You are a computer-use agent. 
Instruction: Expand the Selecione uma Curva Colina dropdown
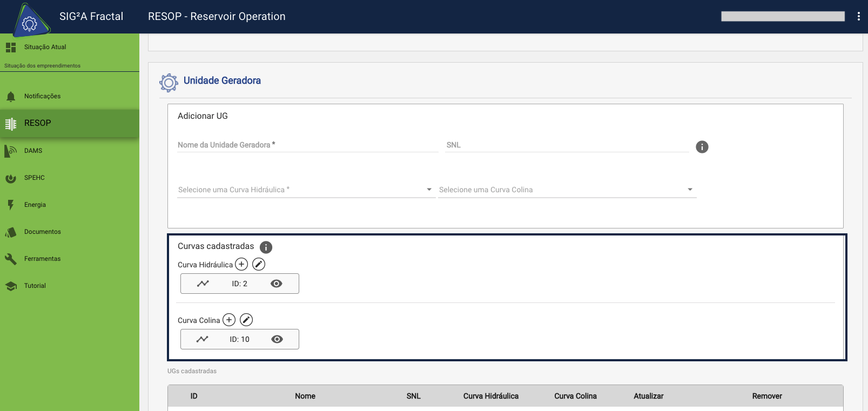pos(567,190)
